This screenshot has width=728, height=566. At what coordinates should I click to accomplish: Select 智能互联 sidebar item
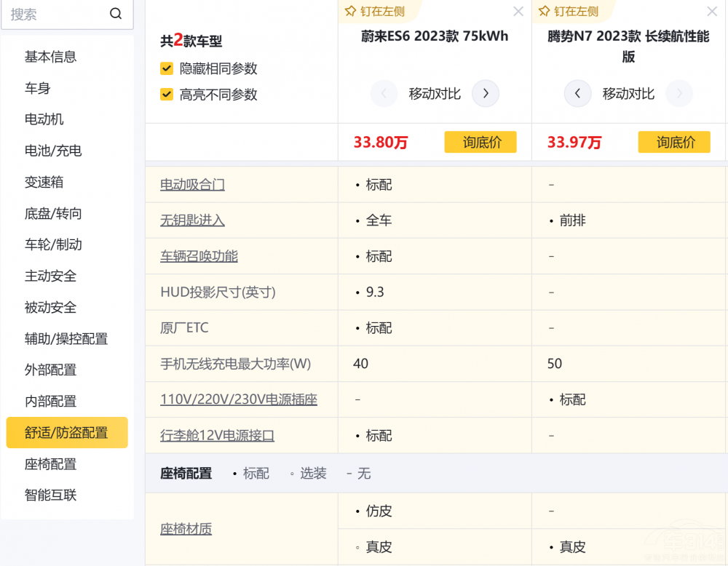50,495
